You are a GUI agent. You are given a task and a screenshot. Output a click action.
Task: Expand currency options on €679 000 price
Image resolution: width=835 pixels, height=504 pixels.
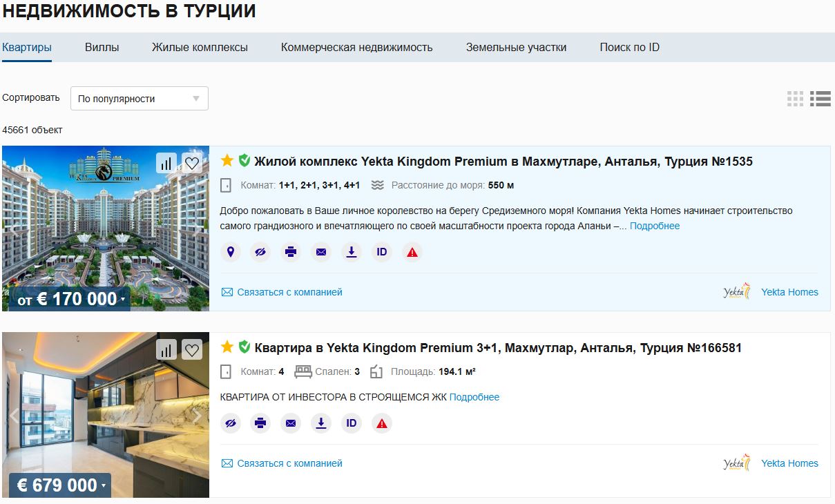coord(104,486)
